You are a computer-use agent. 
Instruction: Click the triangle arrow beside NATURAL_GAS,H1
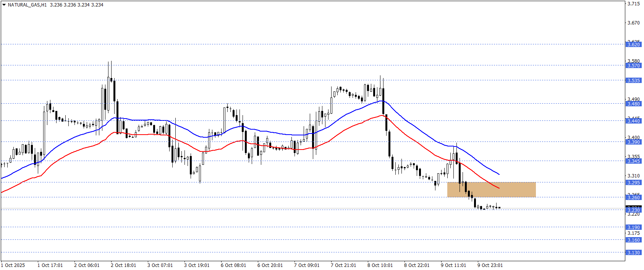4,5
